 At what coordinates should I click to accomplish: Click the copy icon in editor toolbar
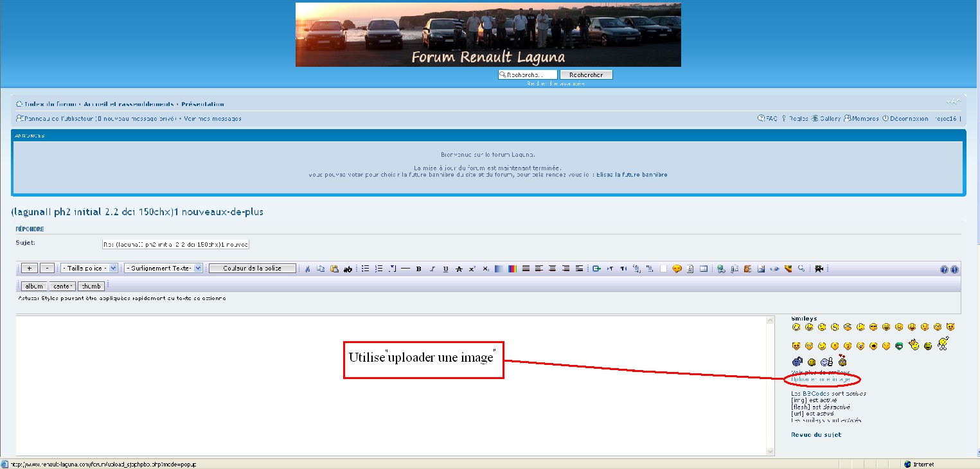320,269
